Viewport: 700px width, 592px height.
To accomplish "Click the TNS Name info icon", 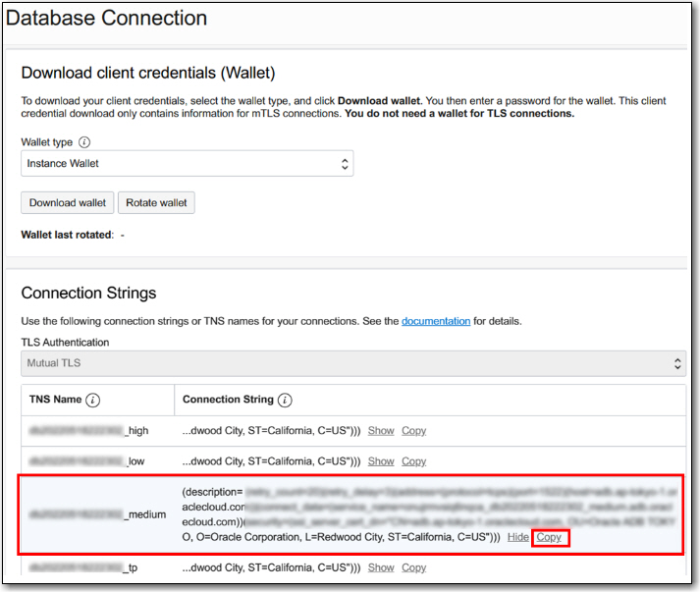I will (x=93, y=401).
